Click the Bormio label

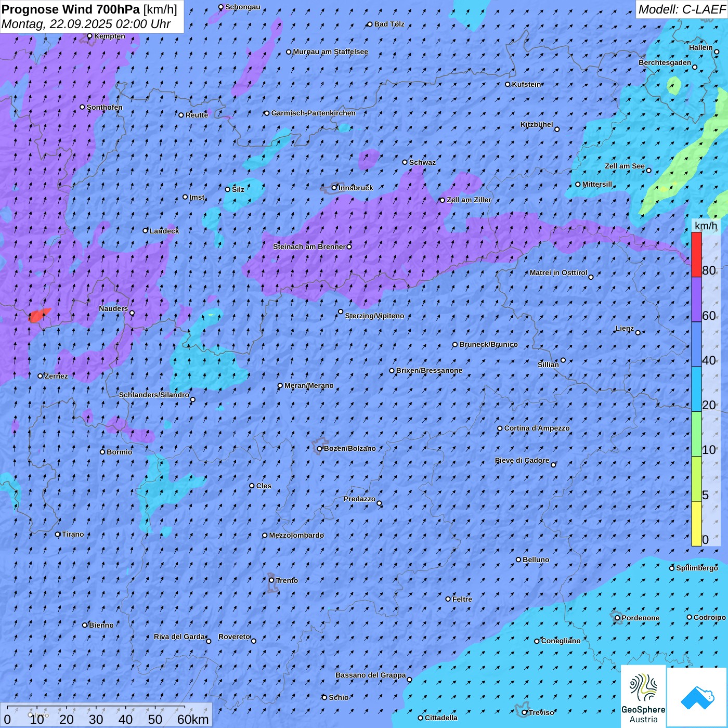(119, 452)
